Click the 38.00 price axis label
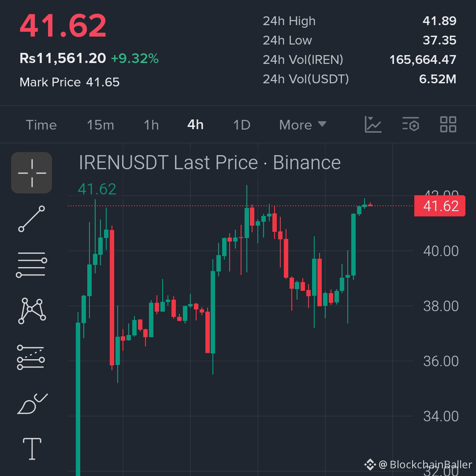 click(441, 306)
